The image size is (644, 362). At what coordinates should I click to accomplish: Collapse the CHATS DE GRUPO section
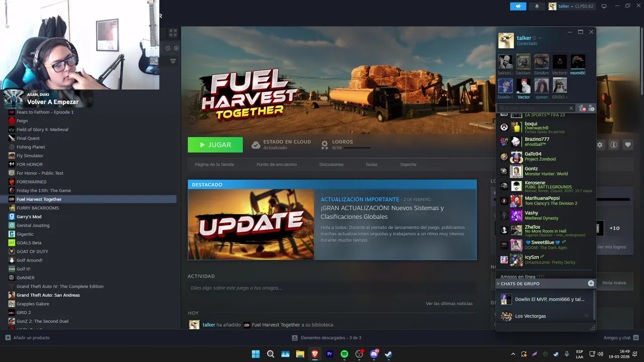[498, 284]
